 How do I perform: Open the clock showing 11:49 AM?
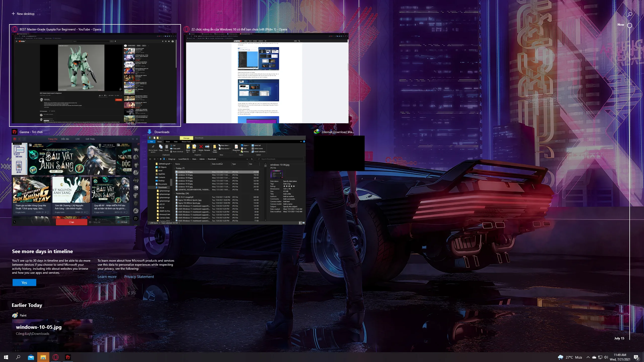click(620, 357)
